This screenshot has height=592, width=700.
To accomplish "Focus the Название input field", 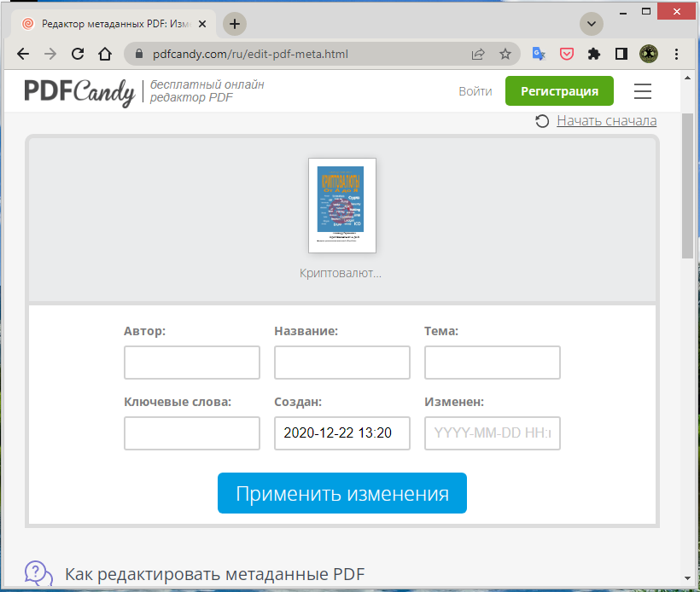I will pos(342,363).
